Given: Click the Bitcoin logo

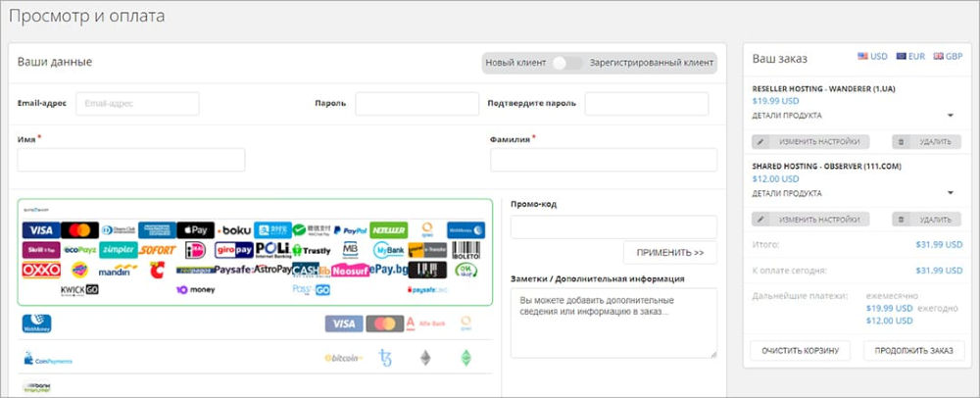Looking at the screenshot, I should [343, 358].
